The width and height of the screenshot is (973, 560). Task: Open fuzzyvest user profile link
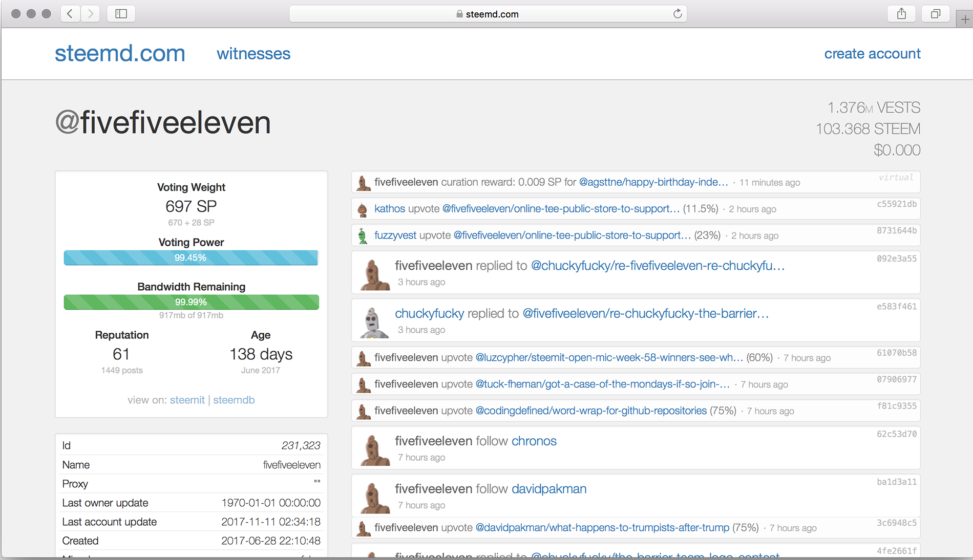coord(395,235)
